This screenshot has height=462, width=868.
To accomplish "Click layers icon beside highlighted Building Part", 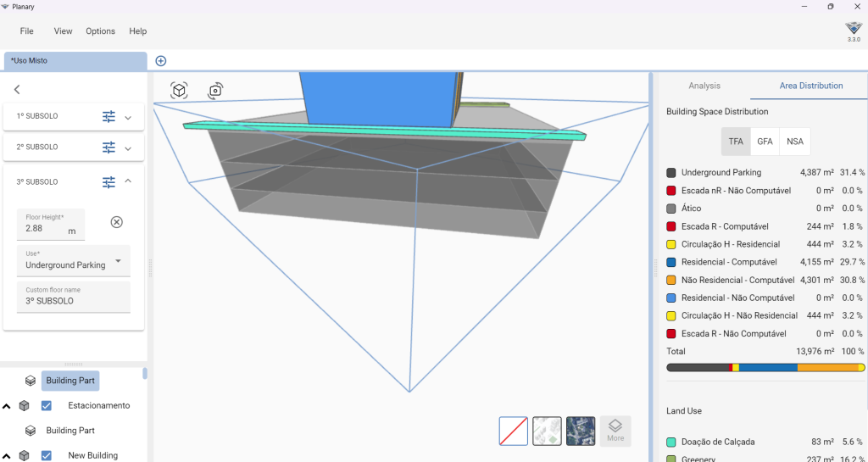I will click(31, 381).
